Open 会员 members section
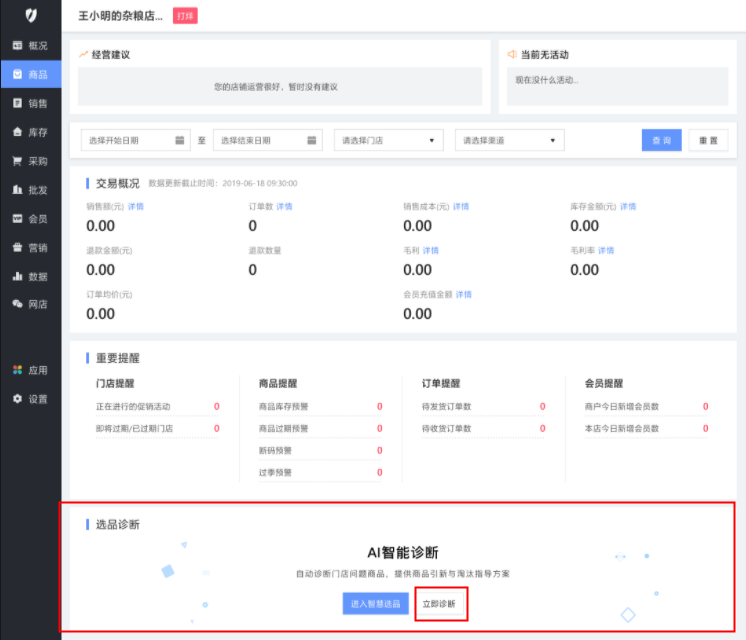Screen dimensions: 746x640 (30, 218)
